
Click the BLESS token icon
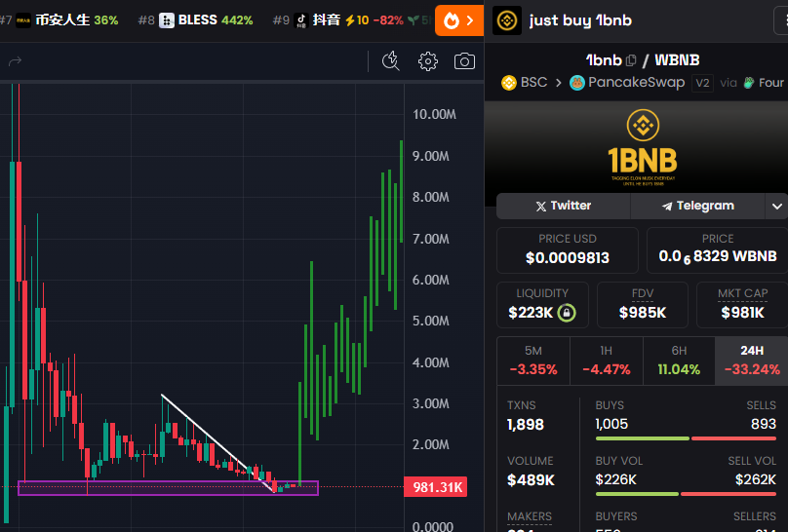click(167, 20)
